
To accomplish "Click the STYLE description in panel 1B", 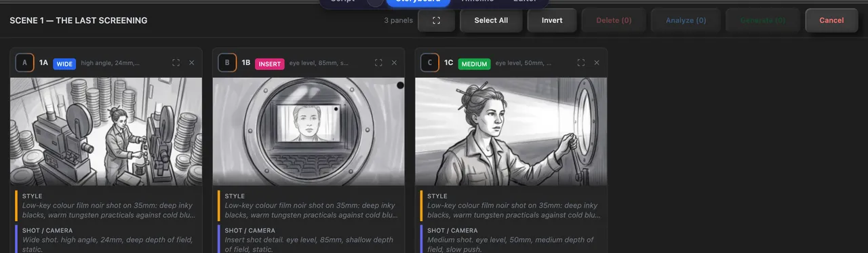I will tap(311, 210).
